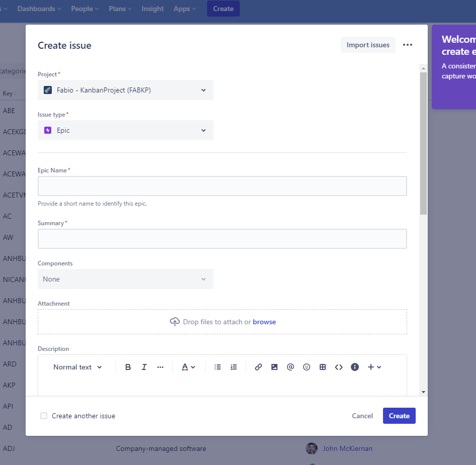Click the Fabio project rocket avatar
476x465 pixels.
click(x=48, y=90)
